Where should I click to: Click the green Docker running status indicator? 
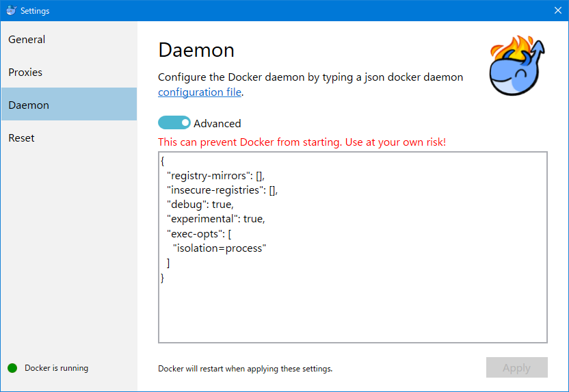tap(12, 368)
